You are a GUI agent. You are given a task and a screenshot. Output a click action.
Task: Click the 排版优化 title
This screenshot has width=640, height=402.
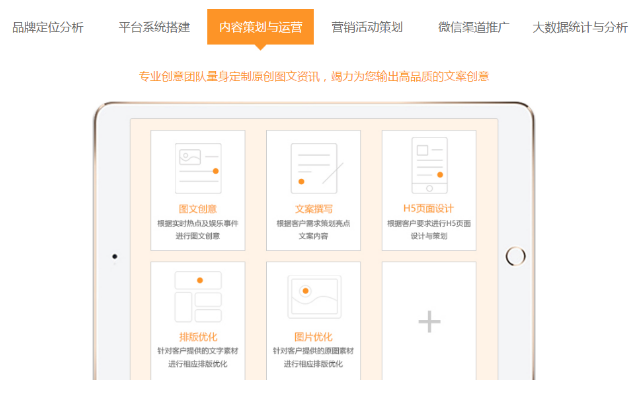198,337
